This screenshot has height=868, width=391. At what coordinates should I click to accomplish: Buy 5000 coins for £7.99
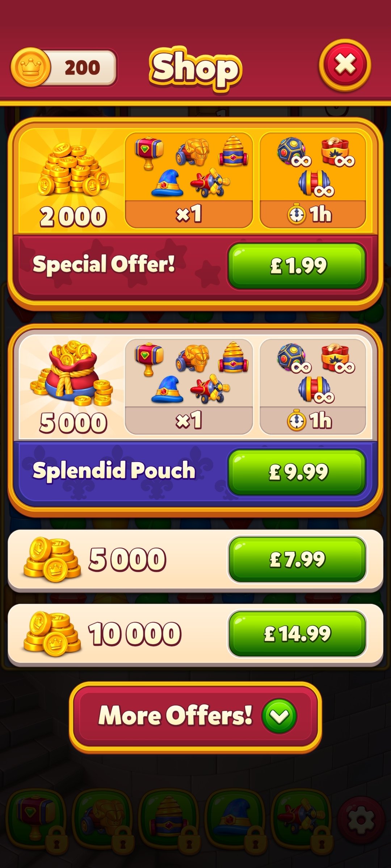[297, 559]
